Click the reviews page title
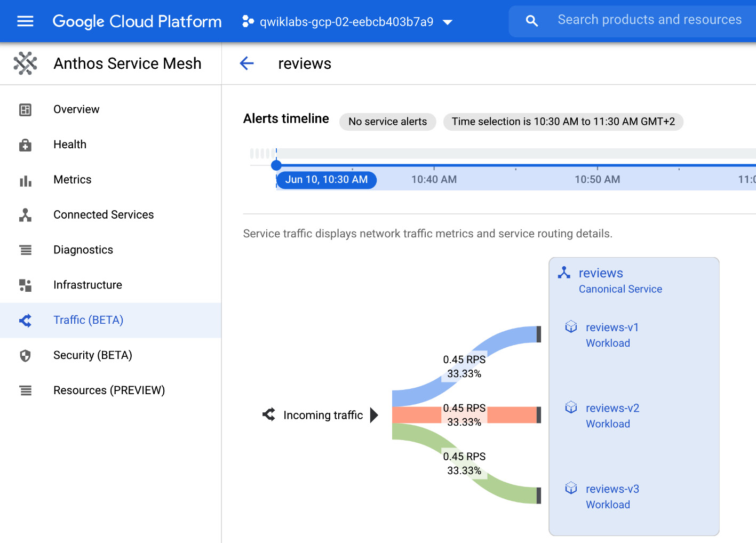 point(305,63)
